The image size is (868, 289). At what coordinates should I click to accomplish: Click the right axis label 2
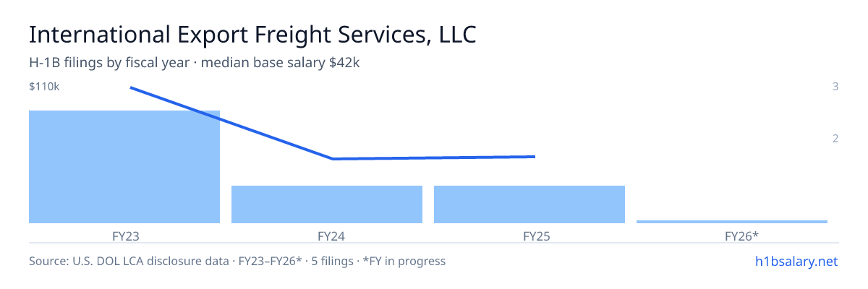tap(835, 138)
